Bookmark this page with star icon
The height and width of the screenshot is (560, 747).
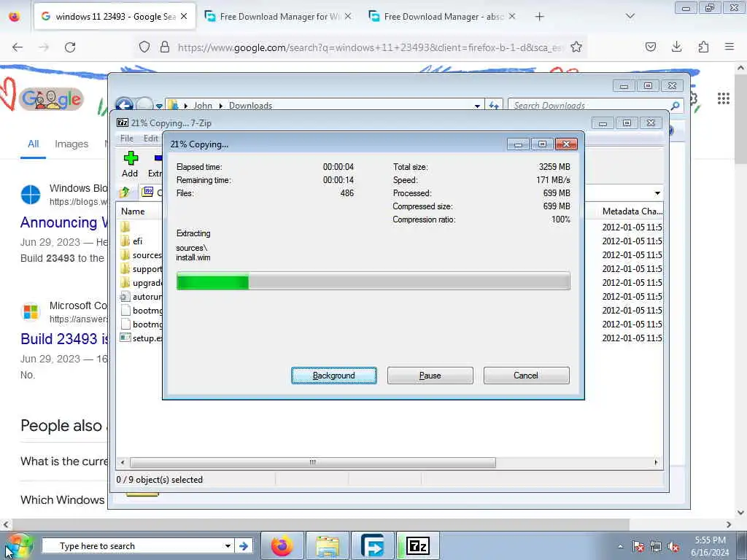576,47
